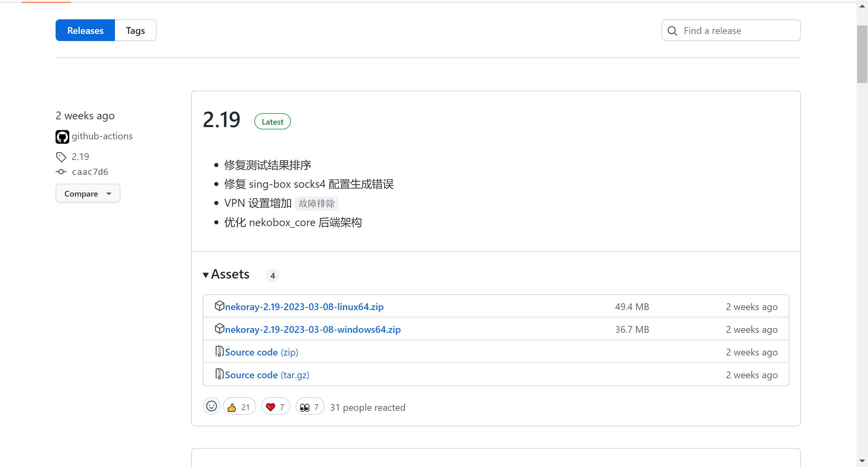This screenshot has width=868, height=467.
Task: Click the package icon for linux64 zip
Action: [219, 306]
